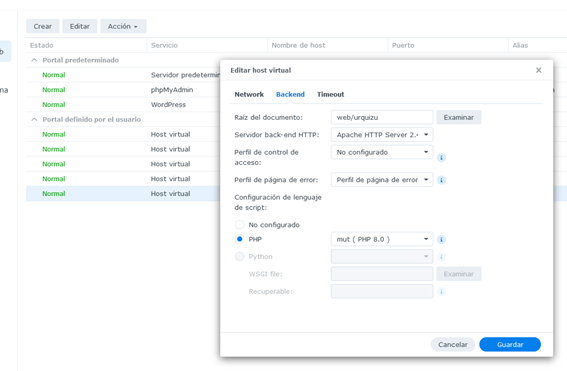567x371 pixels.
Task: Open Perfil de página de error dropdown
Action: 382,180
